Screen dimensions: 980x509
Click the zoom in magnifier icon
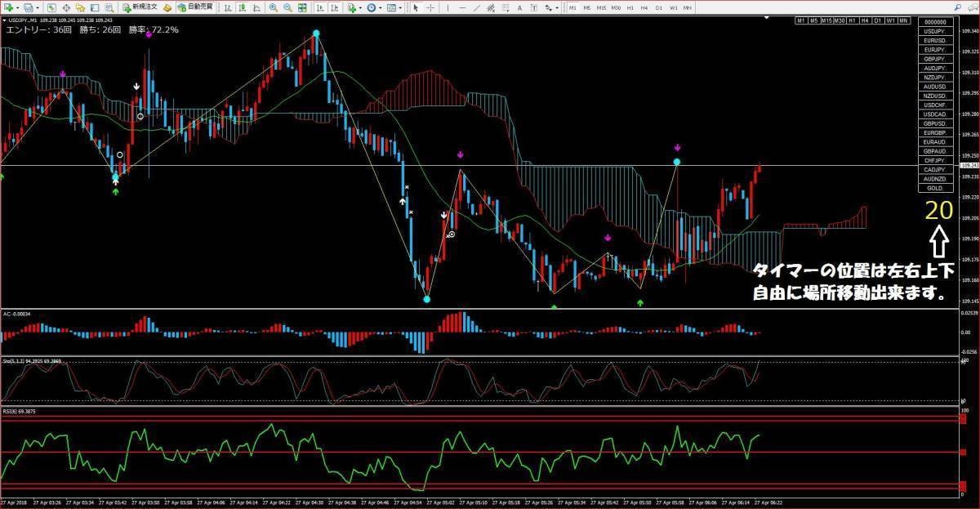(274, 7)
